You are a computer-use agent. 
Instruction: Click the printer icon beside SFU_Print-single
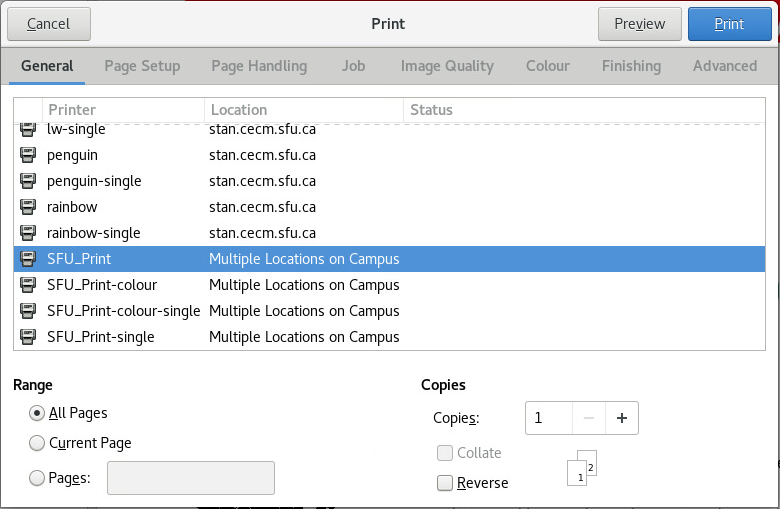28,337
